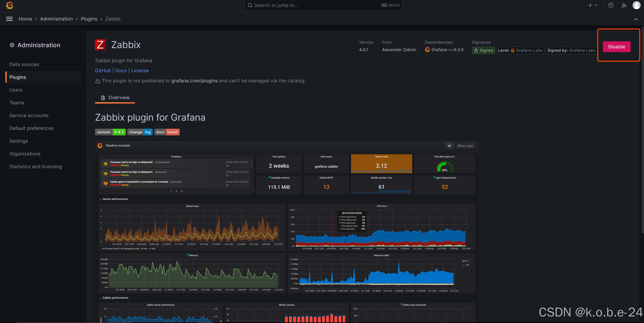
Task: Click Alexander Zobnin author text
Action: [399, 50]
